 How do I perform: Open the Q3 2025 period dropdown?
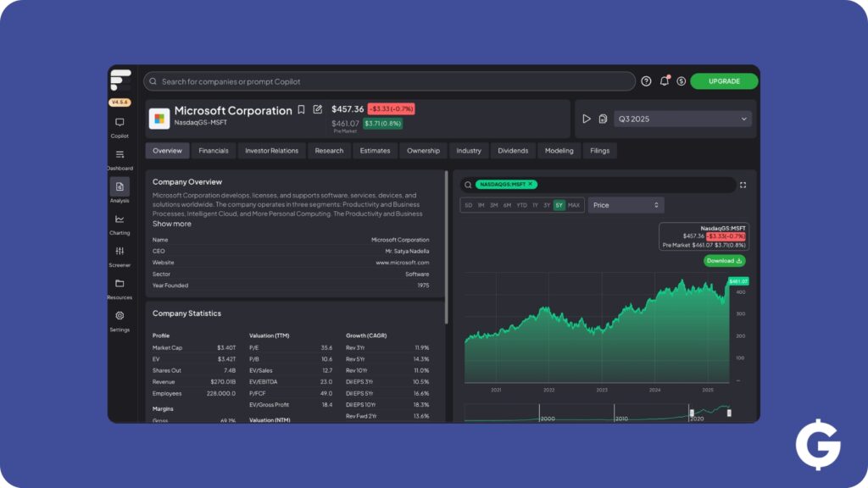[x=682, y=119]
